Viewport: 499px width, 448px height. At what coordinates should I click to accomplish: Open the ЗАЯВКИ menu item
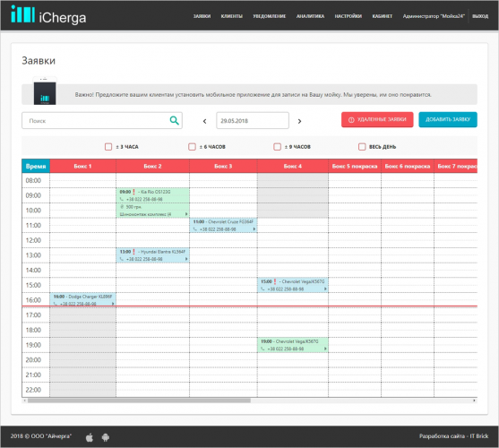(202, 16)
